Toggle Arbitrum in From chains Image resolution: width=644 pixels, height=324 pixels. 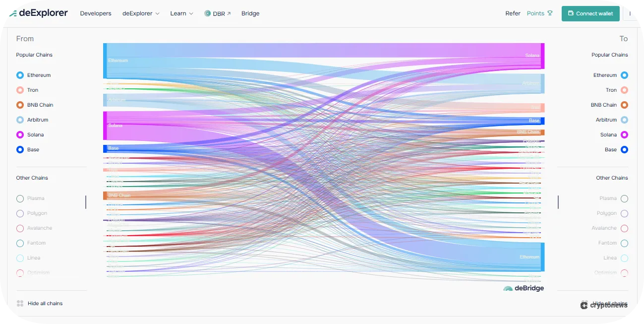[x=32, y=120]
